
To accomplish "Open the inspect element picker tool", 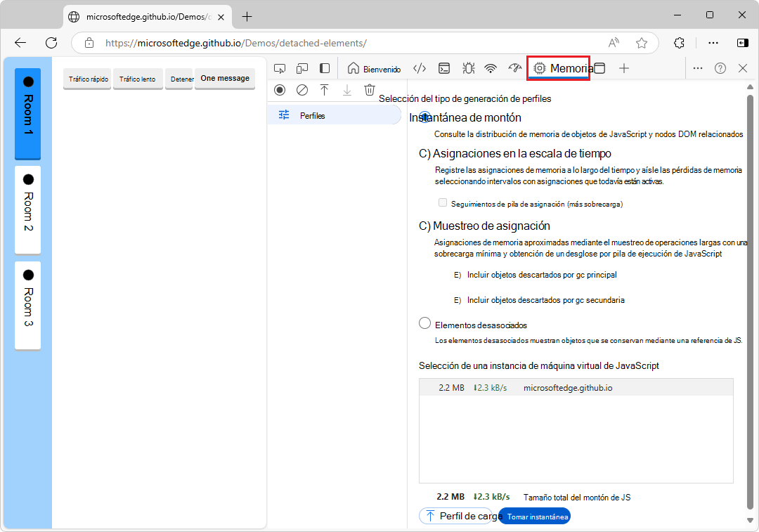I will point(280,69).
